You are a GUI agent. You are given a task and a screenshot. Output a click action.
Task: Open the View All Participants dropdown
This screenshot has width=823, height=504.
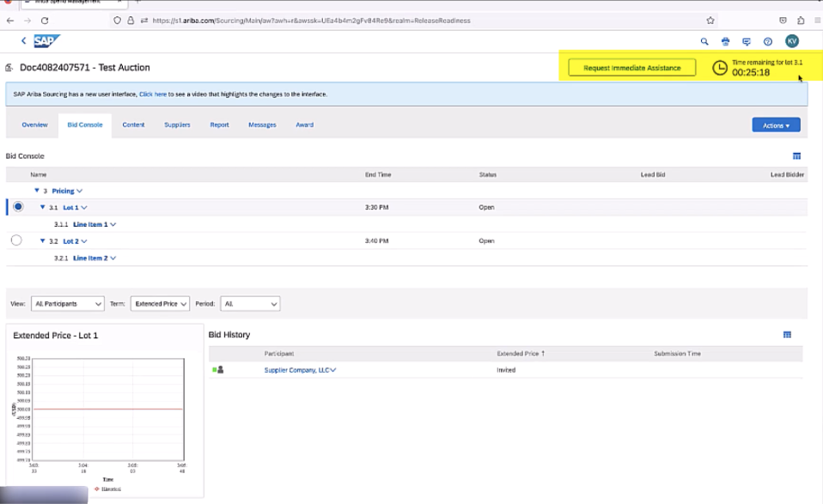(x=67, y=304)
